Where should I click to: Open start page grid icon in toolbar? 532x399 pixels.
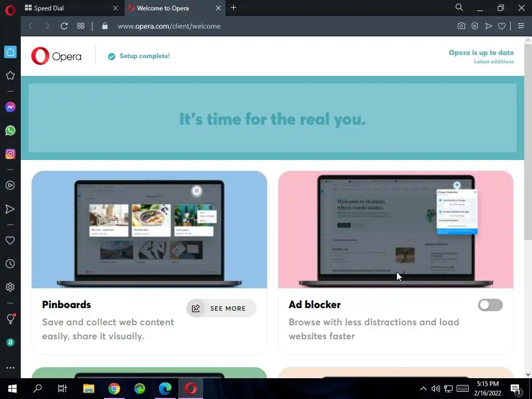[x=81, y=26]
